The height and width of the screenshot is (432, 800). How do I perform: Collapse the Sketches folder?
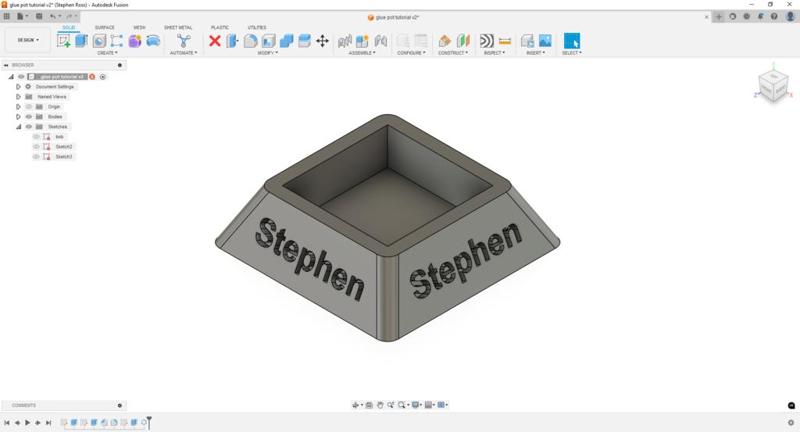pyautogui.click(x=18, y=126)
